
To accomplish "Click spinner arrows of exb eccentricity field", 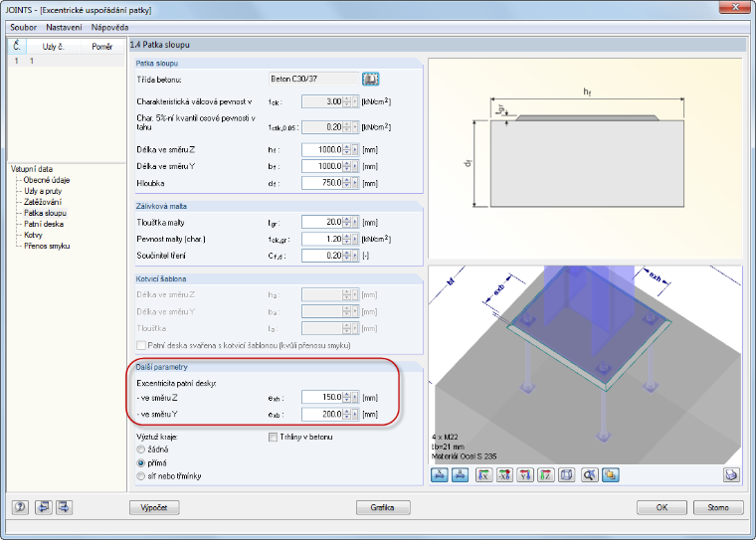I will (x=346, y=414).
